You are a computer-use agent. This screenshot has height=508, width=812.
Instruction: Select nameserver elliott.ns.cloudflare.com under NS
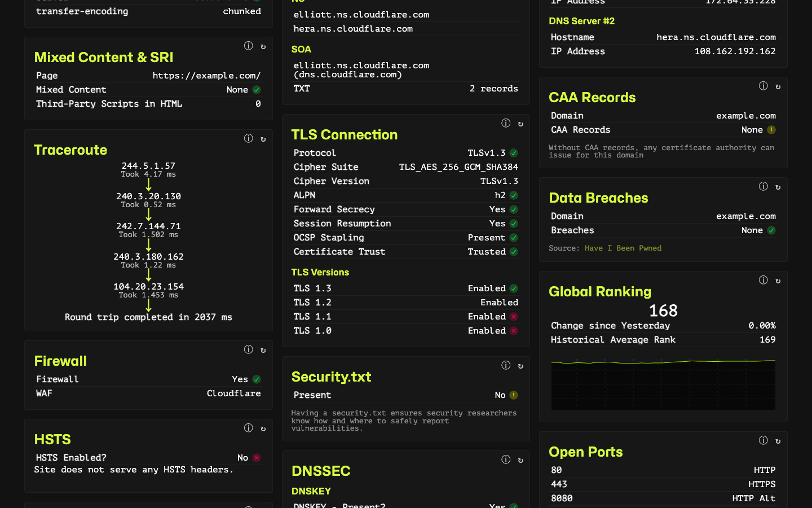click(361, 15)
